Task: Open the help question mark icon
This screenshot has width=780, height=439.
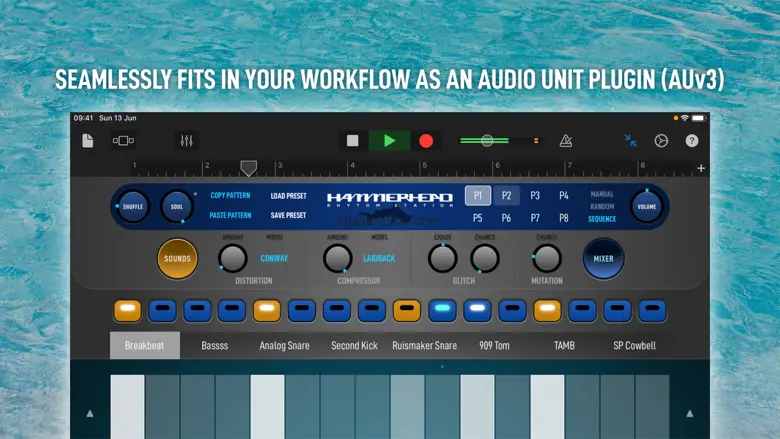Action: point(691,141)
